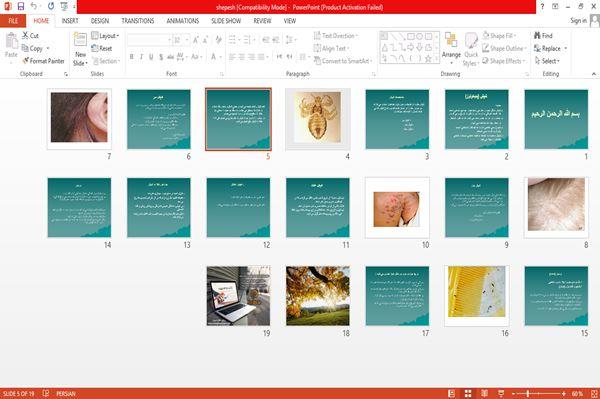Click the 60% zoom level text
This screenshot has height=399, width=600.
pos(577,394)
